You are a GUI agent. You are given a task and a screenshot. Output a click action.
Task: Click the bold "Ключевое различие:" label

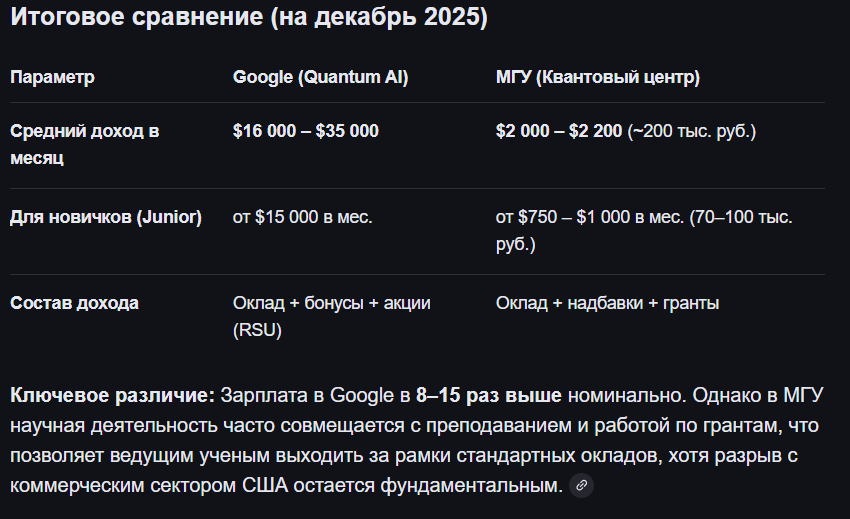113,395
